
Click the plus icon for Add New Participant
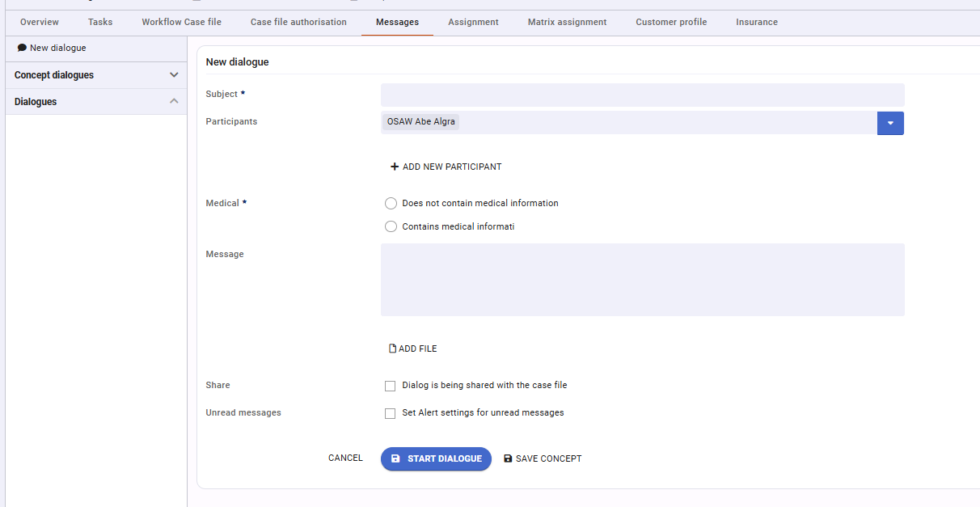coord(395,167)
